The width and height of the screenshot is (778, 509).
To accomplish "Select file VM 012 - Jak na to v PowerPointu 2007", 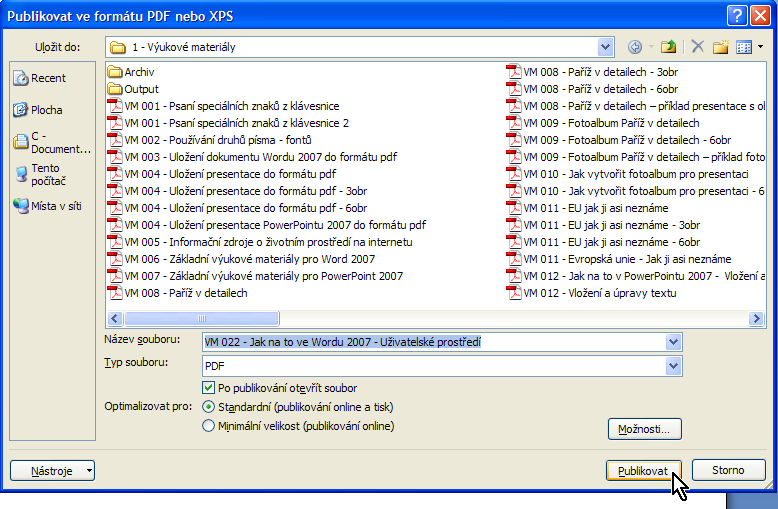I will click(636, 276).
